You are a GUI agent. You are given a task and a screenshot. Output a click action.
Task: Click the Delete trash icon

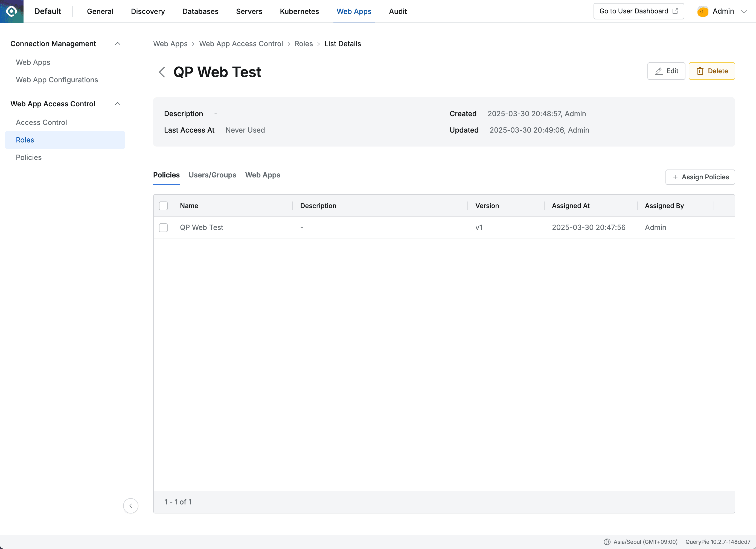click(x=700, y=71)
